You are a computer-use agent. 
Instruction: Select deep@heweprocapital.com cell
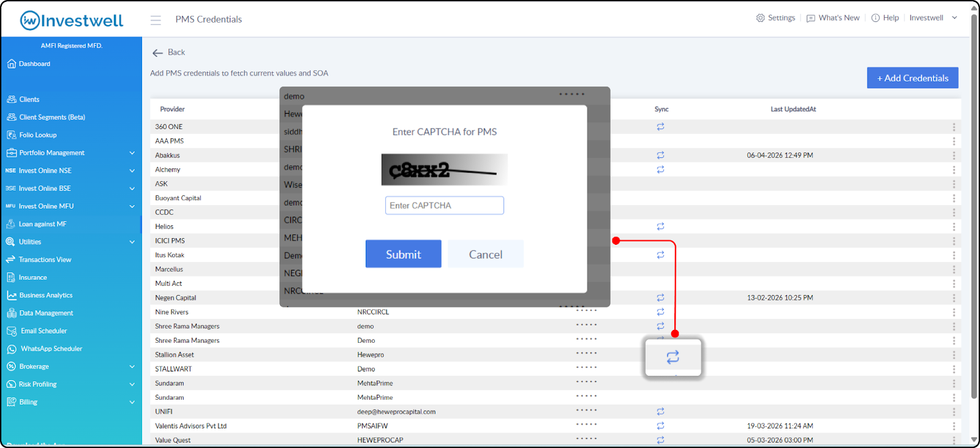(x=396, y=412)
